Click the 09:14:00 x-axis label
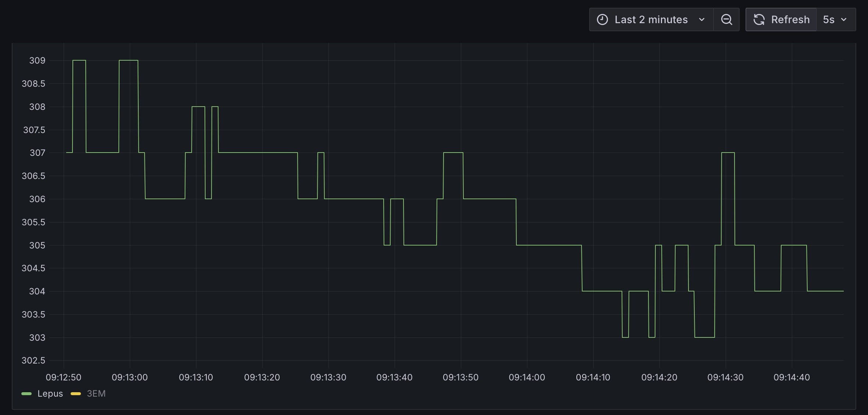Viewport: 868px width, 415px height. [x=527, y=377]
